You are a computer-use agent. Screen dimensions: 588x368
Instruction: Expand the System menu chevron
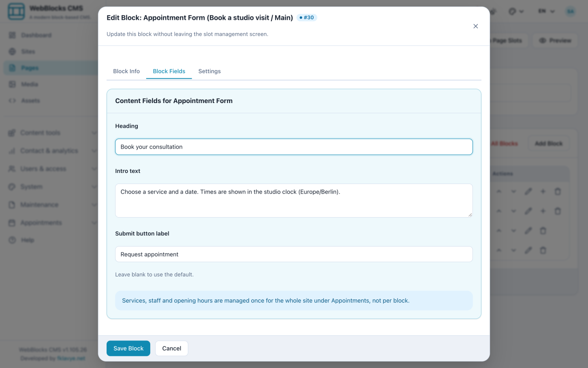coord(94,187)
